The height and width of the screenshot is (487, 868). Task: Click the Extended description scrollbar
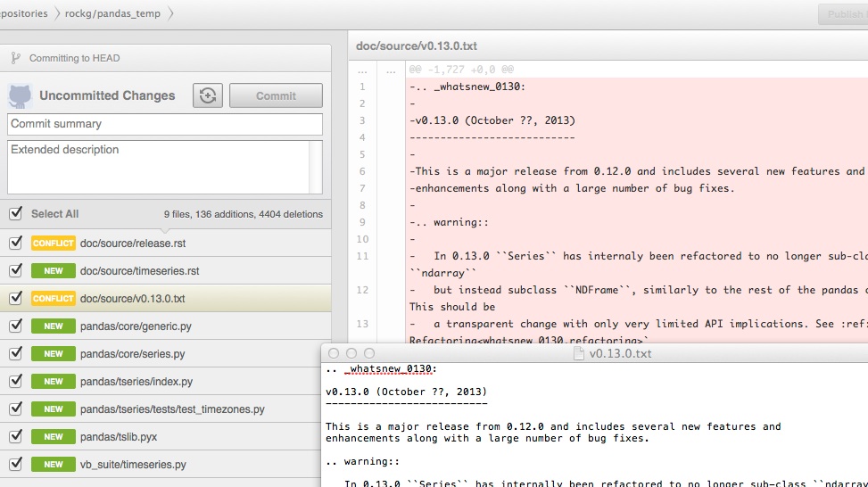point(316,167)
